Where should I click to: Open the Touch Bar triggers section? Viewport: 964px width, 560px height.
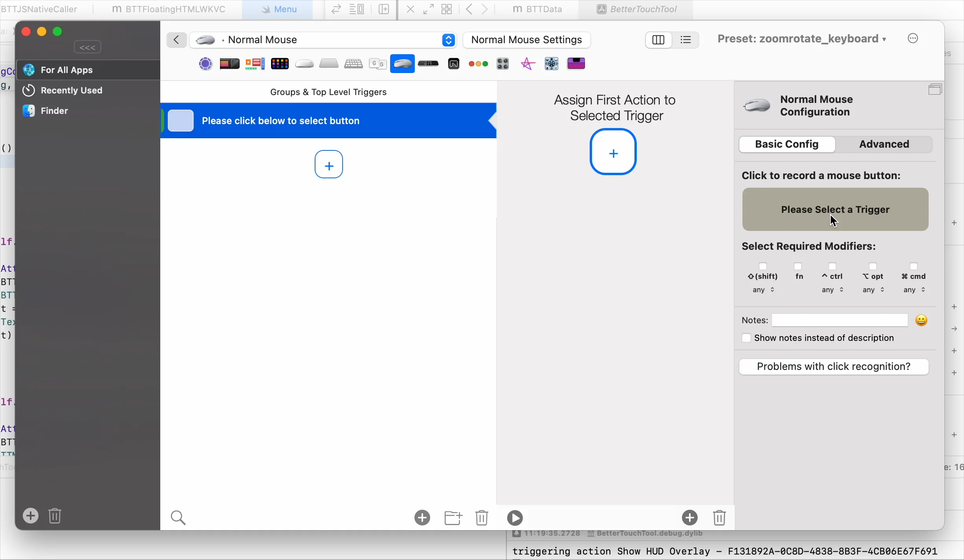229,64
